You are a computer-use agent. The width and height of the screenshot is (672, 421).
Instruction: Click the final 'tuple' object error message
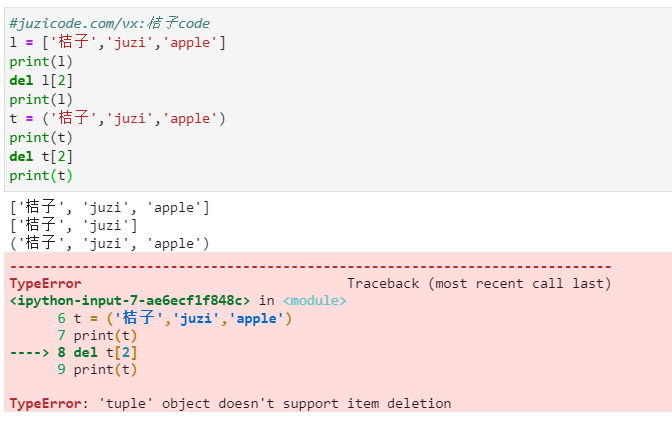(x=230, y=404)
